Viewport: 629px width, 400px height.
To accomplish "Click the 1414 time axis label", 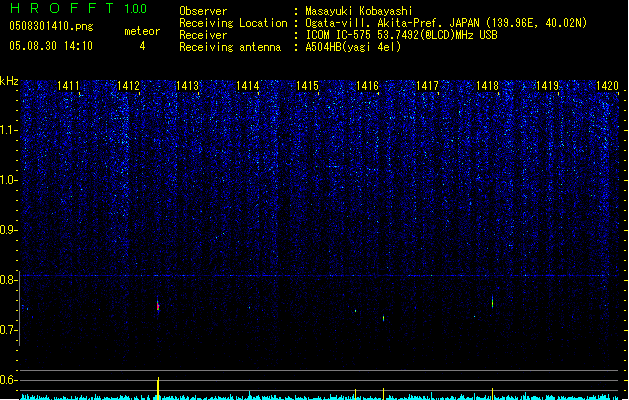I will pyautogui.click(x=248, y=86).
